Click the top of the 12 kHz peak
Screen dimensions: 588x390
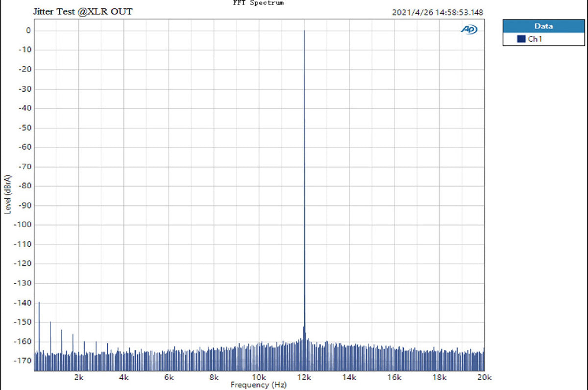[x=304, y=31]
